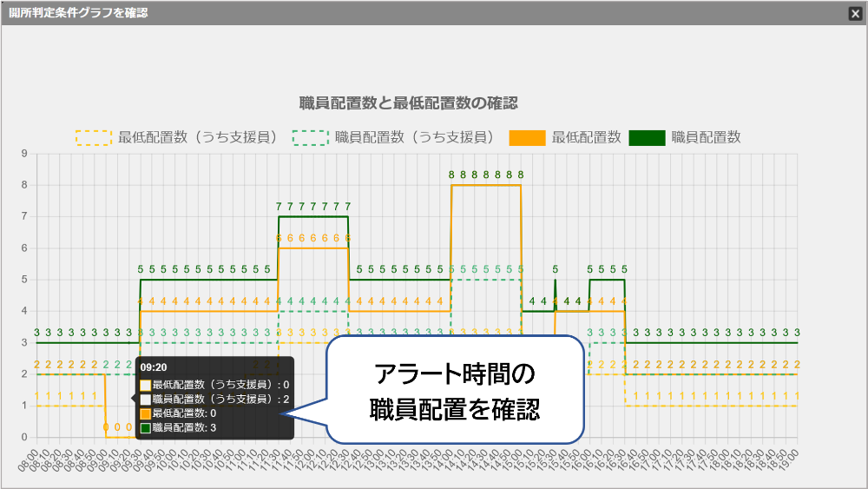Image resolution: width=868 pixels, height=489 pixels.
Task: Click tooltip row 最低配置数（うち支援員）: 0
Action: 214,385
